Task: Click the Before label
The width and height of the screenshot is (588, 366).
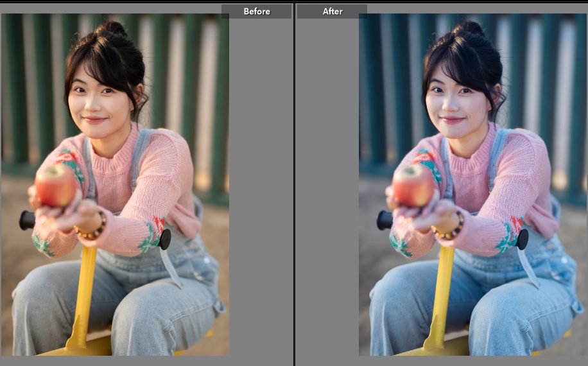Action: 256,12
